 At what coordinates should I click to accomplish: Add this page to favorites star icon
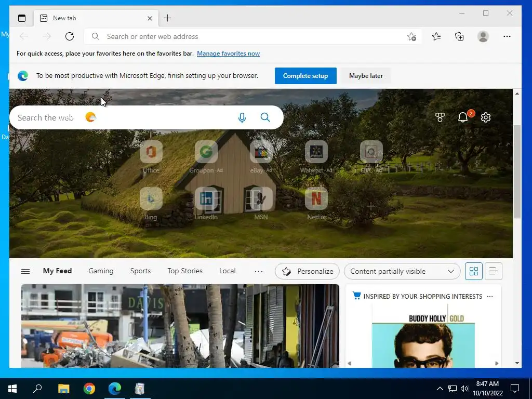(x=411, y=36)
